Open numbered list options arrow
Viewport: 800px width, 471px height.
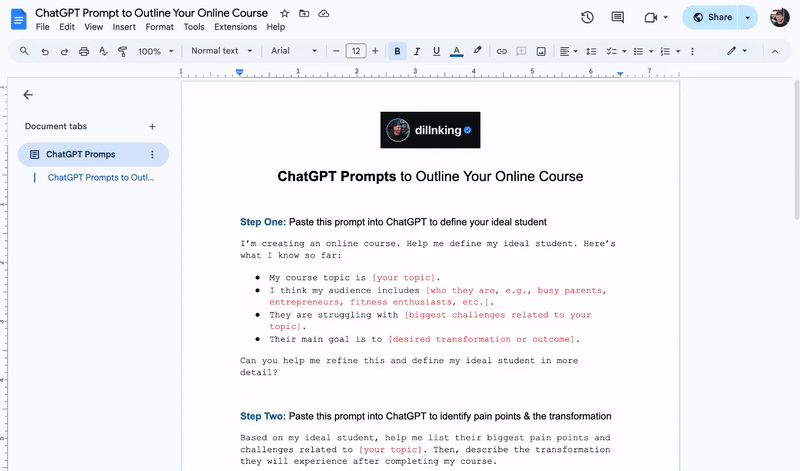[x=678, y=51]
